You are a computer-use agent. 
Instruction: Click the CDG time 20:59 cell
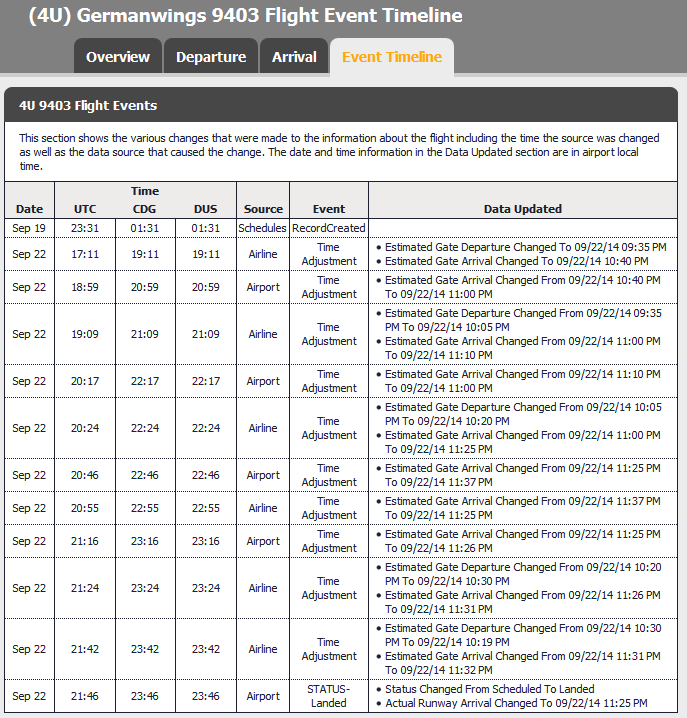145,287
